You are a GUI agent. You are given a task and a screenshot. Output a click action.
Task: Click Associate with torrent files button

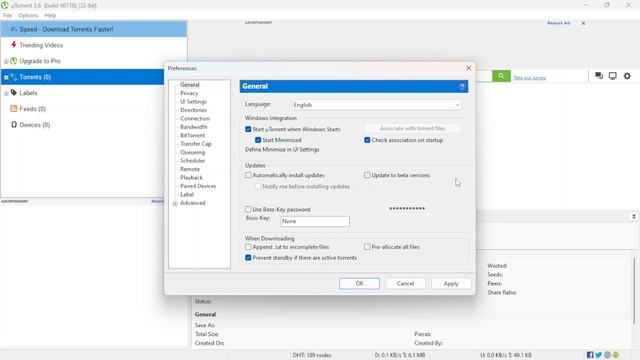pyautogui.click(x=412, y=129)
